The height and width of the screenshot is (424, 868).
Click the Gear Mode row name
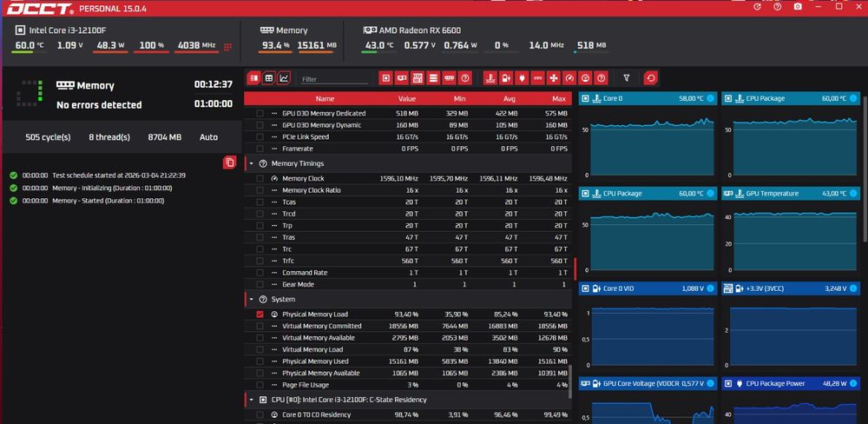click(x=298, y=284)
